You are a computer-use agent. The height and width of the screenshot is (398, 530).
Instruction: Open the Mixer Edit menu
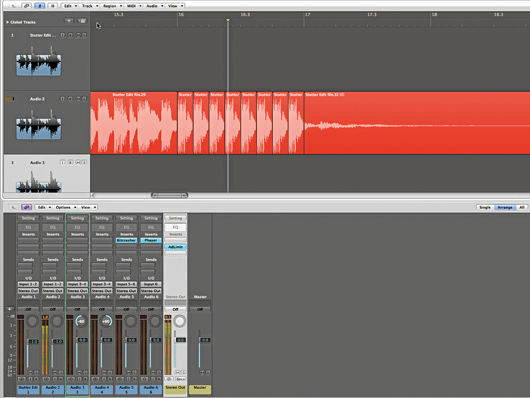click(44, 207)
